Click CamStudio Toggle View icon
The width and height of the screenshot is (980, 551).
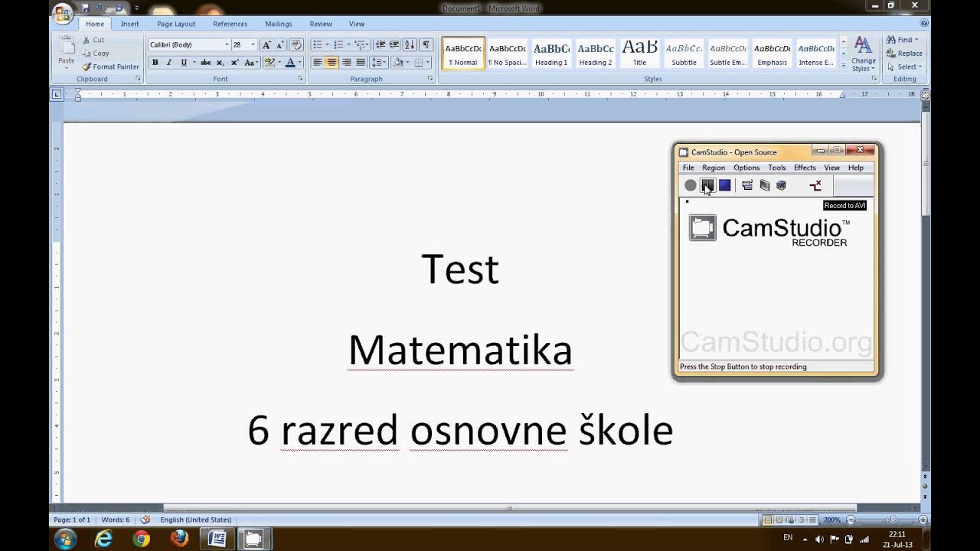pyautogui.click(x=747, y=185)
